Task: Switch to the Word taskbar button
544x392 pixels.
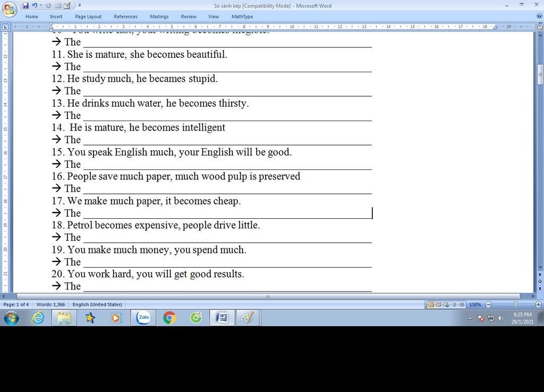Action: (222, 318)
